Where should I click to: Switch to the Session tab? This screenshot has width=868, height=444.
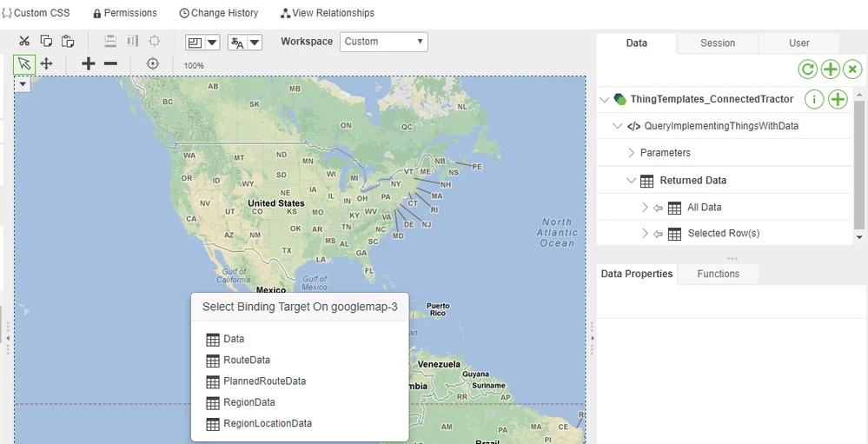coord(718,43)
